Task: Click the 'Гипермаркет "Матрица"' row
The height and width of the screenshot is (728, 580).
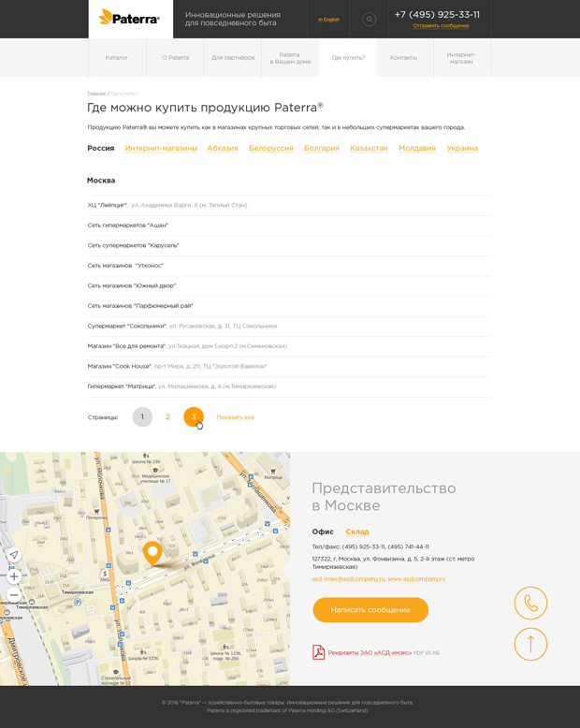Action: pos(289,386)
